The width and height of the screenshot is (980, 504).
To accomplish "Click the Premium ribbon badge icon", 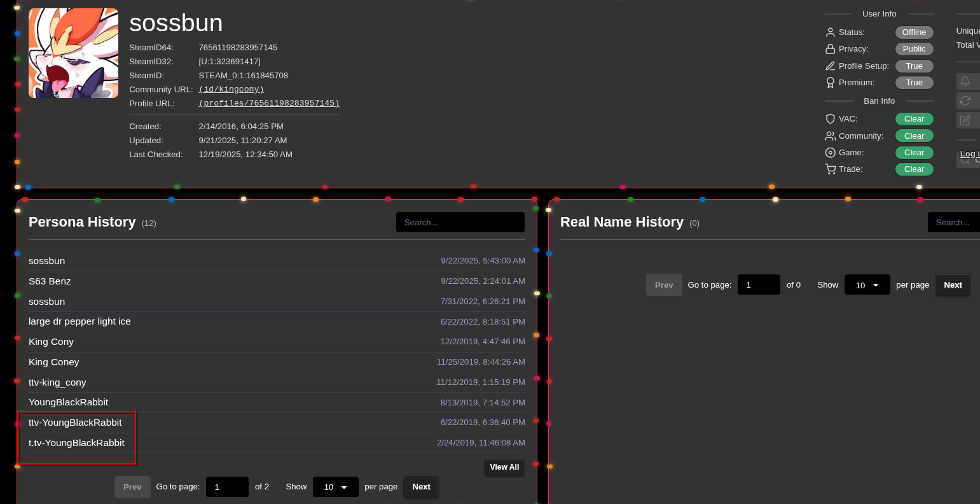I will [830, 83].
